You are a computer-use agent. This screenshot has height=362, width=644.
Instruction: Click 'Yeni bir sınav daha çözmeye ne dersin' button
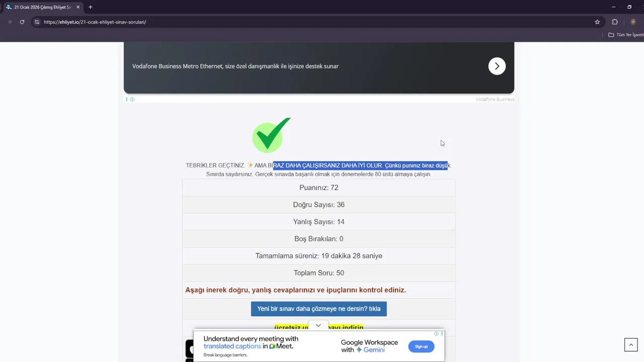pos(319,309)
